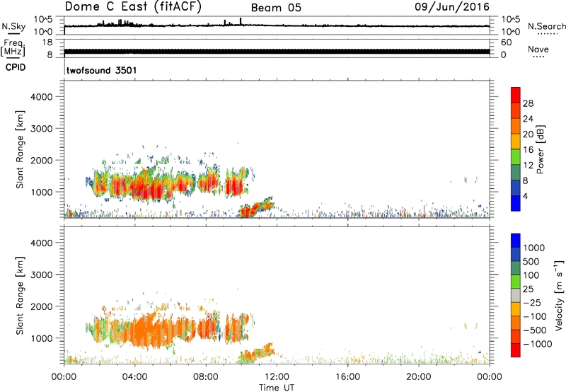566x392 pixels.
Task: Click the '24' label on Power colorbar
Action: 528,119
